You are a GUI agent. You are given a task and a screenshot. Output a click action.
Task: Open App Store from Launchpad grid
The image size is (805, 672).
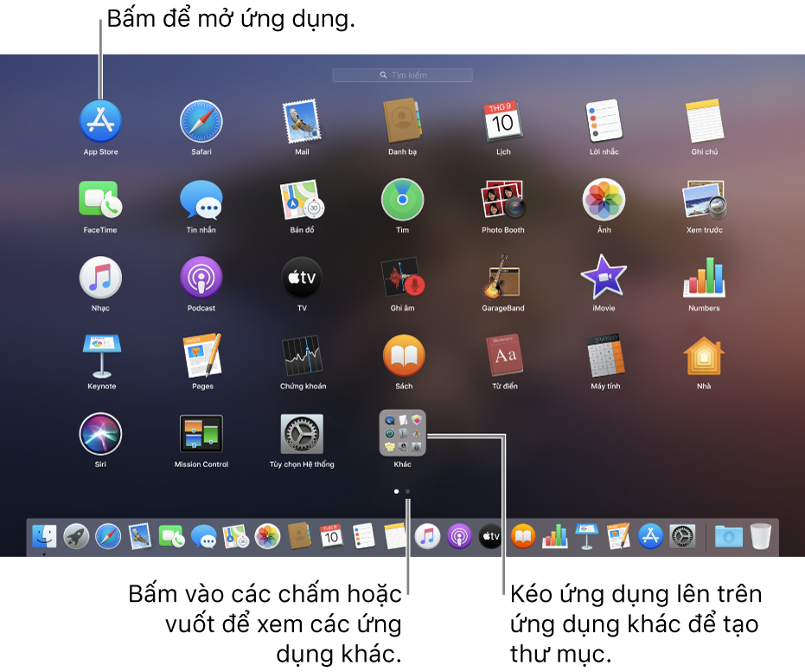point(100,121)
